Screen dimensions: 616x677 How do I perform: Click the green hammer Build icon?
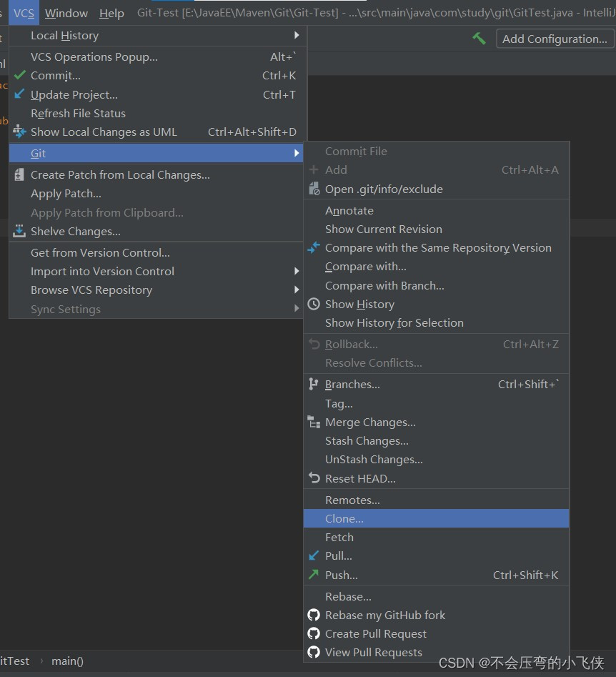click(479, 39)
